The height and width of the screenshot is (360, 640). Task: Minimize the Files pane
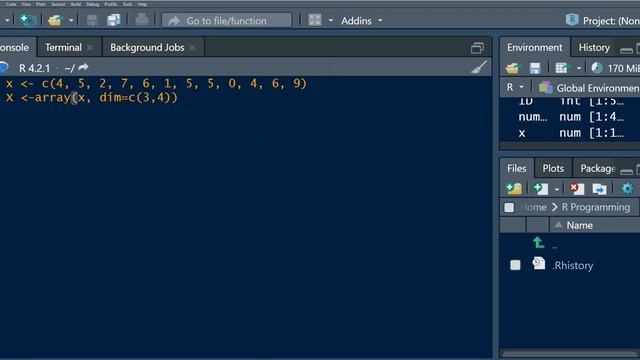pyautogui.click(x=626, y=172)
